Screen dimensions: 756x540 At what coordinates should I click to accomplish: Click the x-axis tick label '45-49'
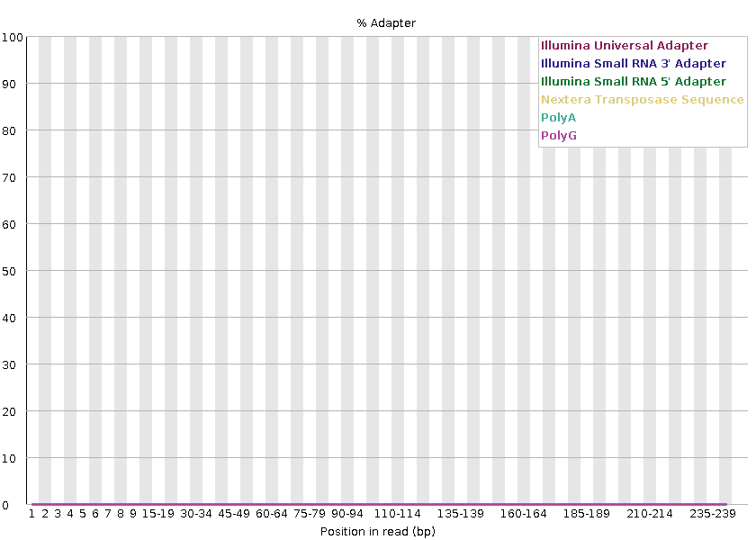click(234, 514)
